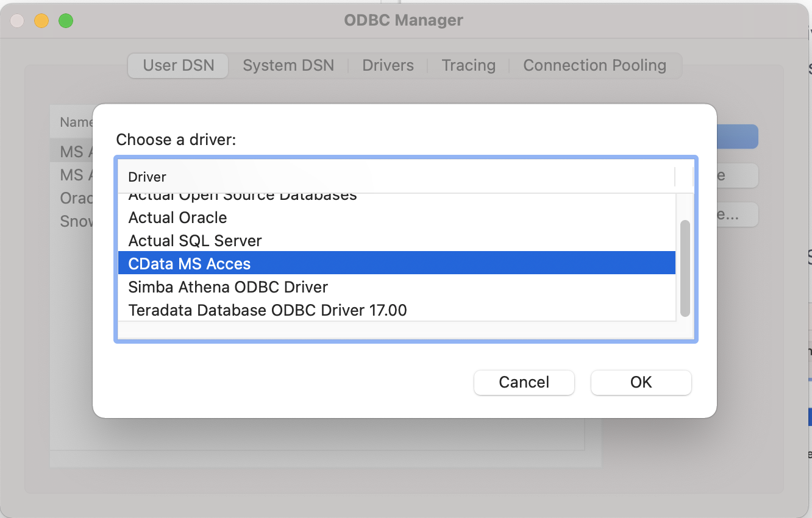Viewport: 812px width, 518px height.
Task: Open the System DSN tab
Action: [288, 65]
